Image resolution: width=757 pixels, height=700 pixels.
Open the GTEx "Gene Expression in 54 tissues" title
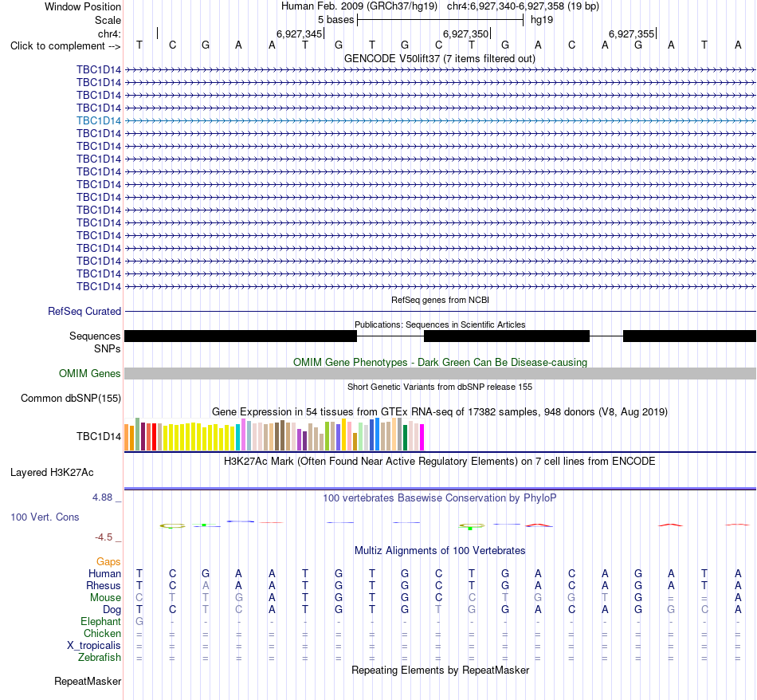point(440,412)
